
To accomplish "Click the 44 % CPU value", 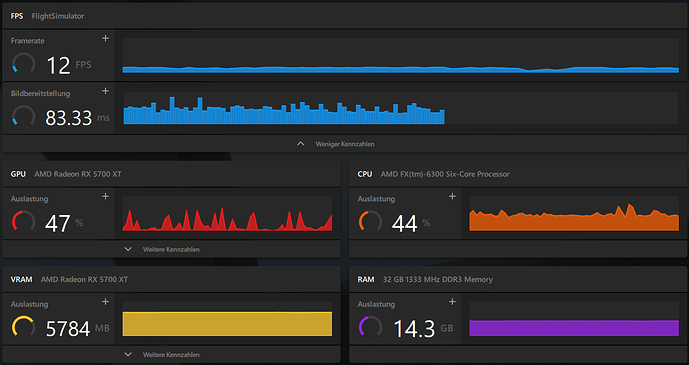I will tap(410, 223).
